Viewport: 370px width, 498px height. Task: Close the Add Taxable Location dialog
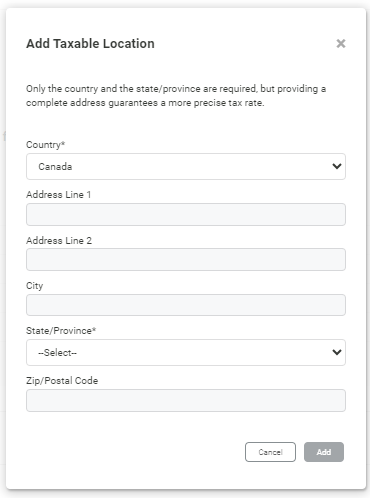click(x=341, y=43)
